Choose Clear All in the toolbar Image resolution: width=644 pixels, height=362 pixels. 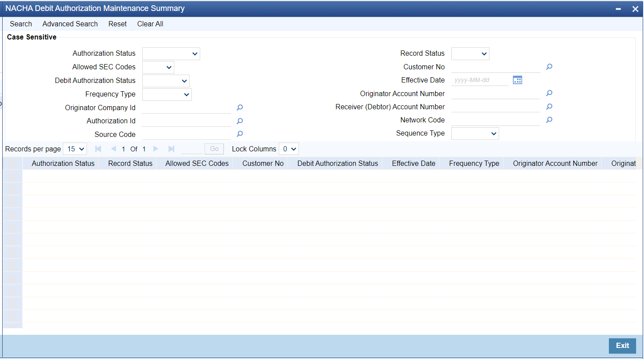(x=150, y=24)
